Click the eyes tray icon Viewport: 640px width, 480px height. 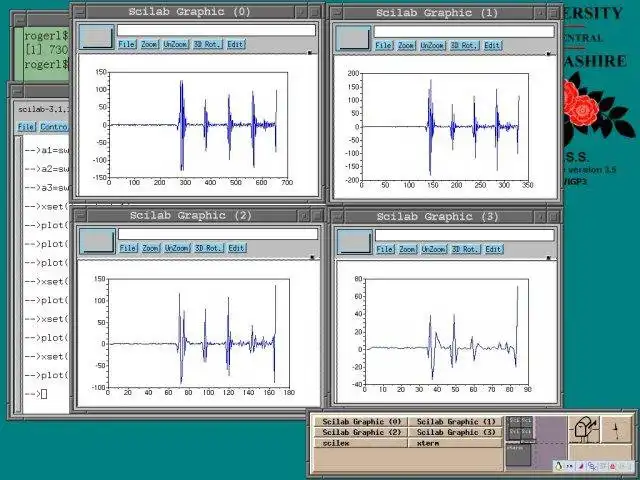click(x=569, y=466)
